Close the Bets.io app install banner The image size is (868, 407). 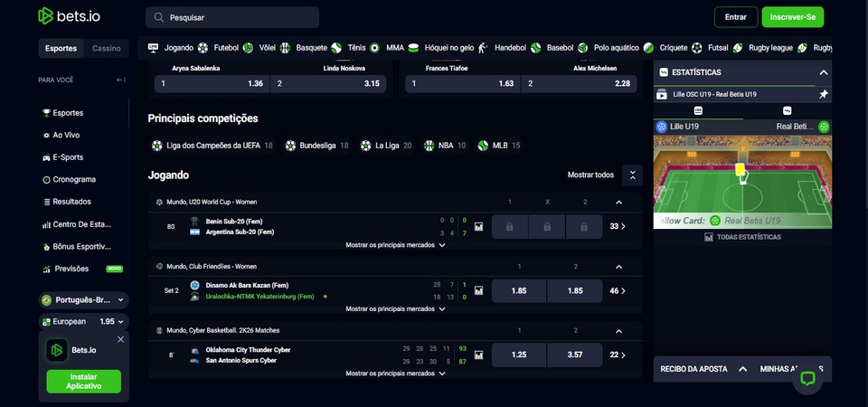point(120,339)
